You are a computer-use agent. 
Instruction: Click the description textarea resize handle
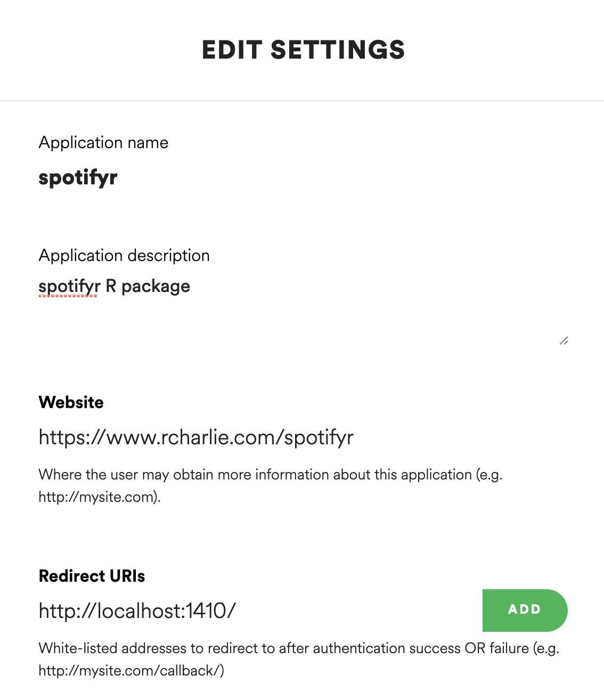(x=564, y=341)
